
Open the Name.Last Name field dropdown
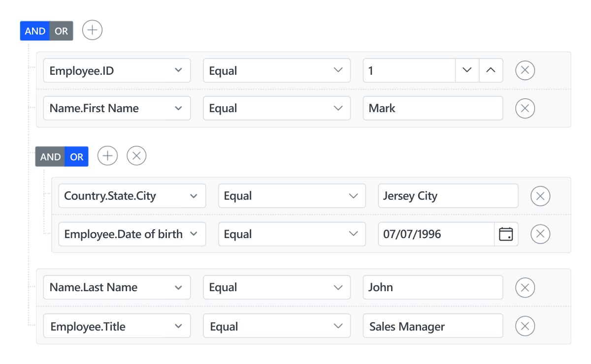click(x=178, y=287)
